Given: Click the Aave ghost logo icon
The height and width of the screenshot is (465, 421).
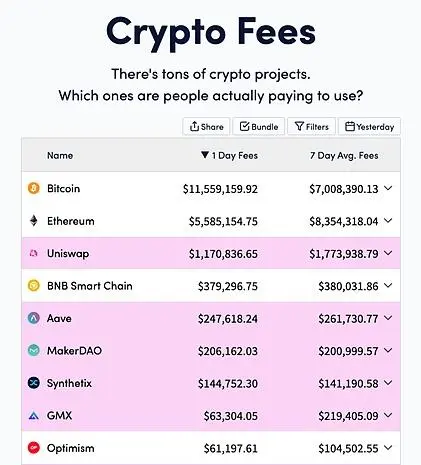Looking at the screenshot, I should tap(33, 318).
